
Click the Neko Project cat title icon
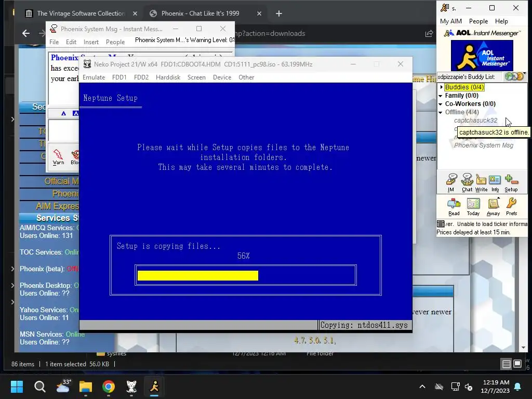pyautogui.click(x=87, y=64)
